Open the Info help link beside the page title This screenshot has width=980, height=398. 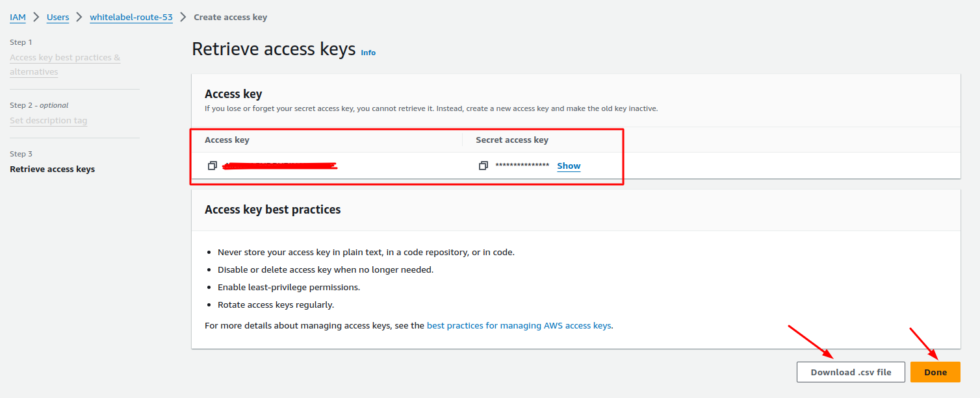click(368, 53)
